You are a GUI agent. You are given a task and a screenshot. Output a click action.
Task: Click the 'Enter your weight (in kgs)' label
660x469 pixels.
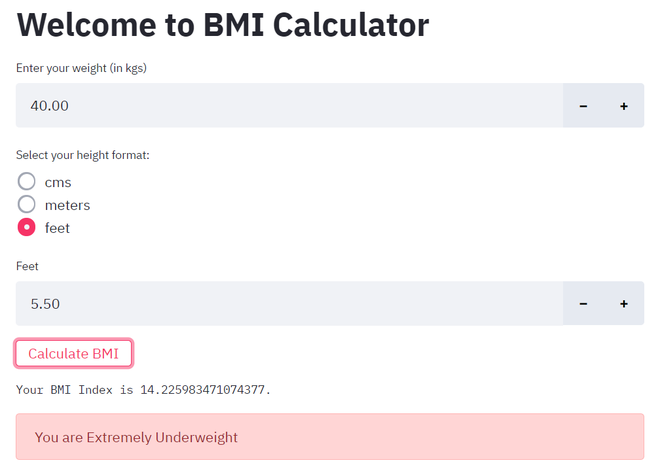tap(82, 68)
